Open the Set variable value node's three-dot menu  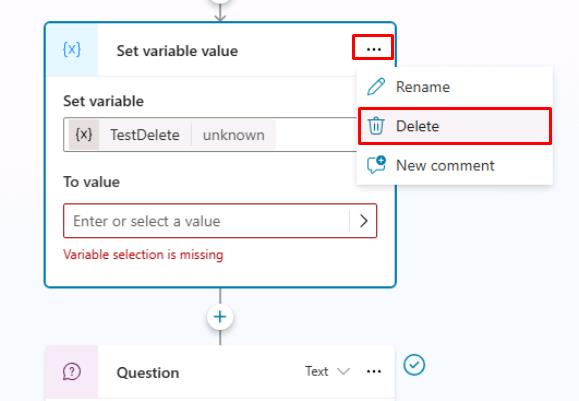tap(373, 48)
